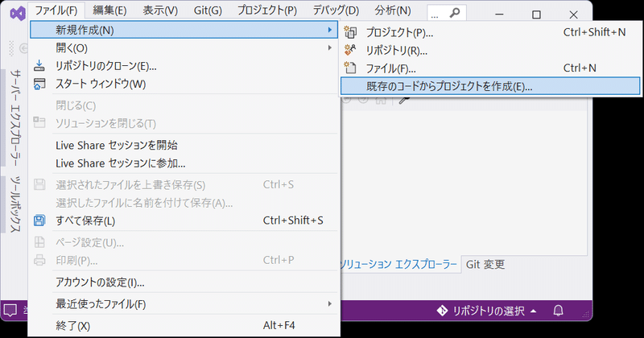
Task: Click the new project icon beside プロジェクト(P)...
Action: [x=350, y=32]
